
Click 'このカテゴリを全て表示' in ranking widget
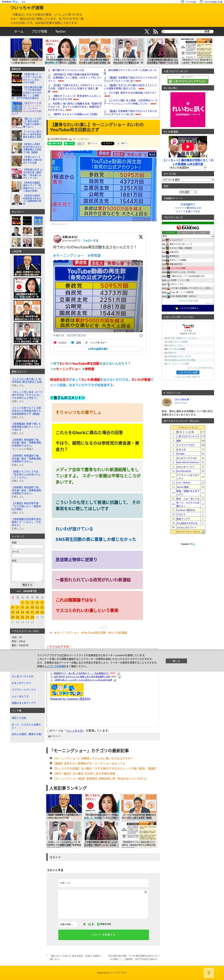point(188,301)
